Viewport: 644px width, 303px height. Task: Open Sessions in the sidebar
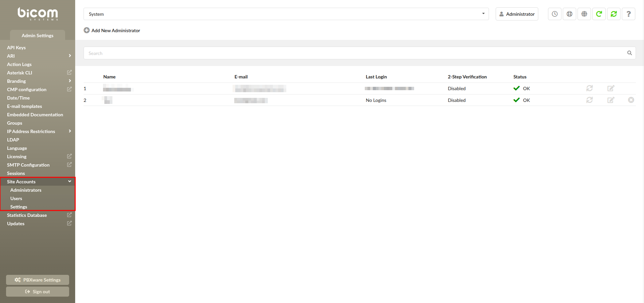16,173
